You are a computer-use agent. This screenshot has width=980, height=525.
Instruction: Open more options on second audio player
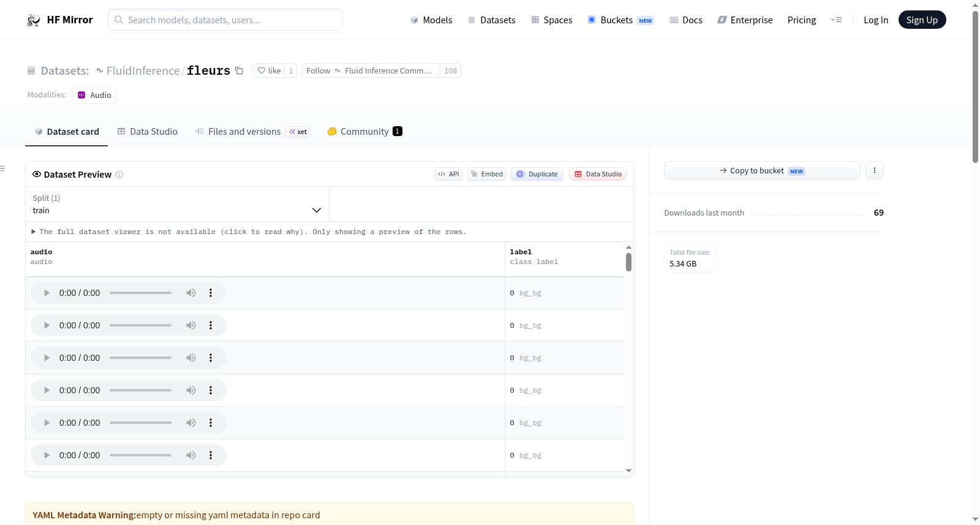pyautogui.click(x=211, y=326)
